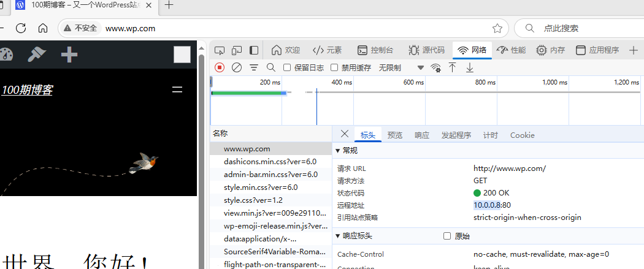644x269 pixels.
Task: Select style.css?ver=1.2 request
Action: (270, 200)
